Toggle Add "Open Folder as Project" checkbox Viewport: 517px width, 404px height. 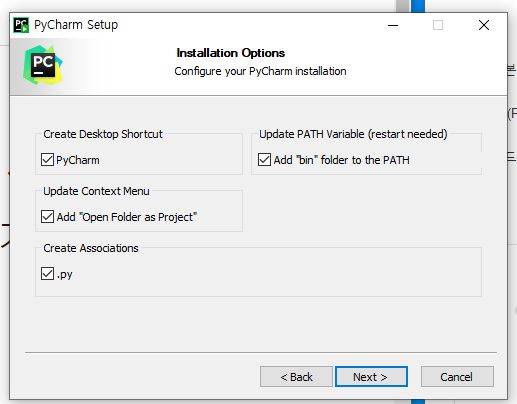coord(47,217)
